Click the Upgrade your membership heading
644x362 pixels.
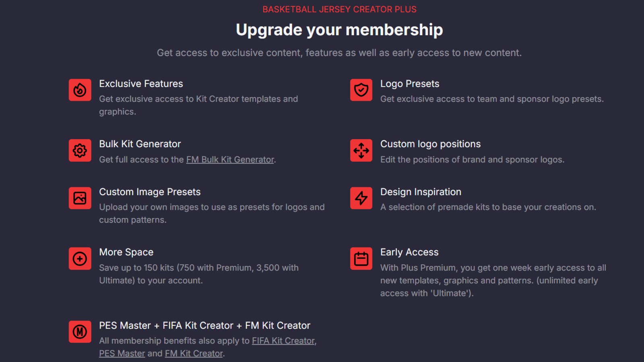tap(339, 30)
